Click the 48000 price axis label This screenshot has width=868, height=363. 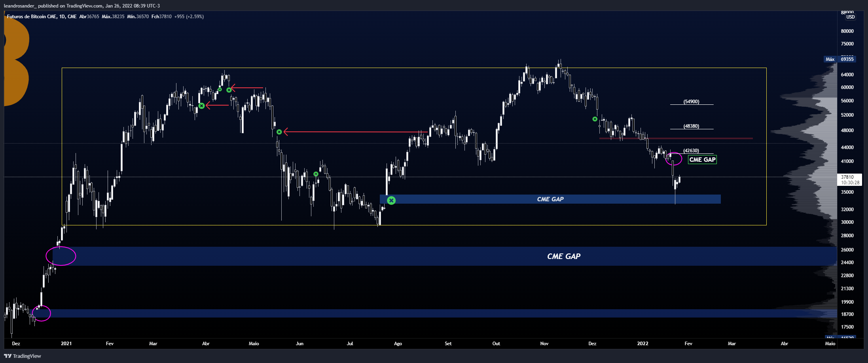pos(847,130)
